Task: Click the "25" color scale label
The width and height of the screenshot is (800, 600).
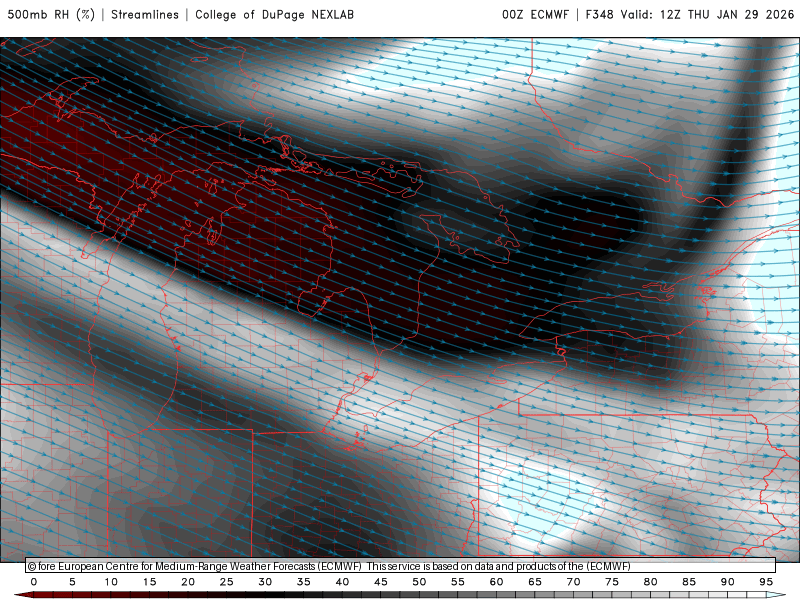Action: tap(227, 582)
